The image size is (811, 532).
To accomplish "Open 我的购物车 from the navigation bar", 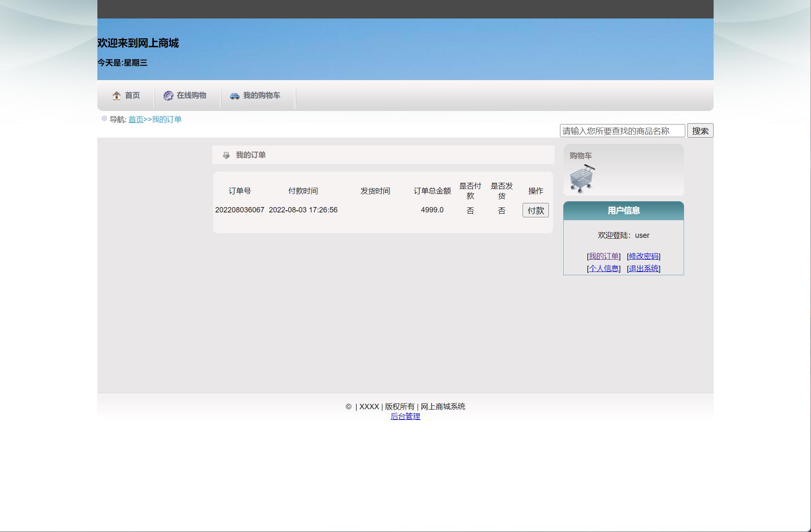I will tap(261, 95).
